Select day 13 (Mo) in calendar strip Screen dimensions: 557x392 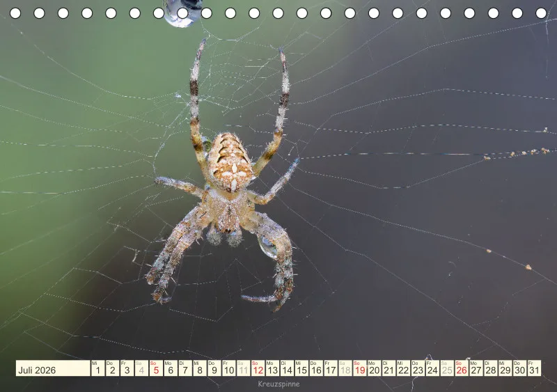coord(272,368)
